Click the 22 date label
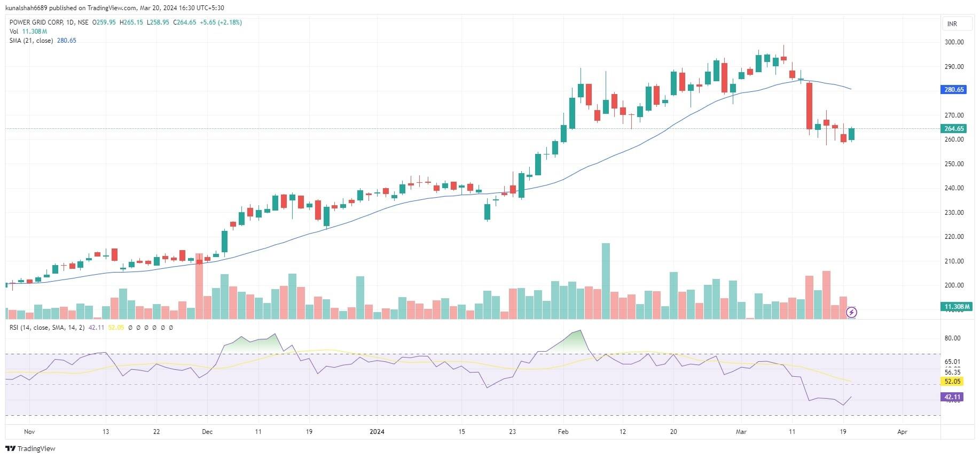 pyautogui.click(x=156, y=432)
